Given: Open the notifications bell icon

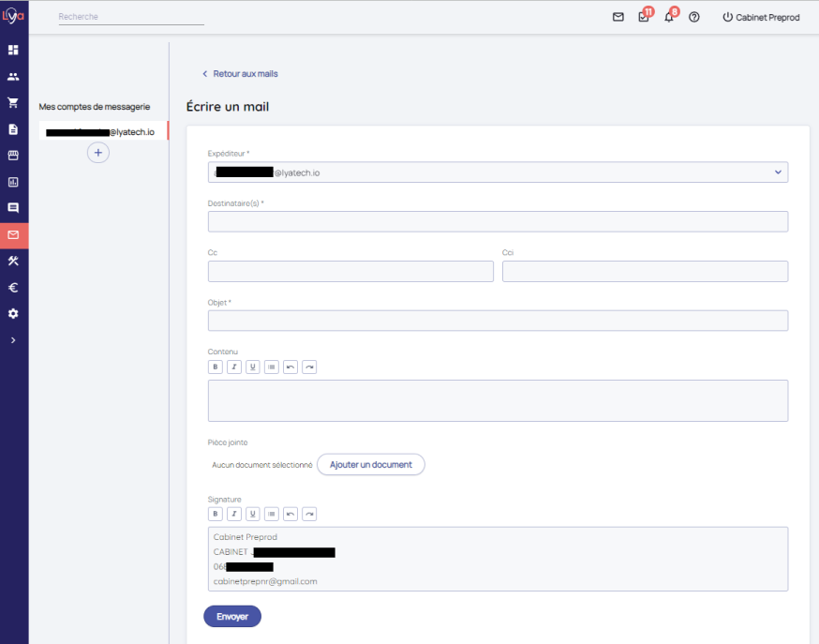Looking at the screenshot, I should pyautogui.click(x=668, y=17).
